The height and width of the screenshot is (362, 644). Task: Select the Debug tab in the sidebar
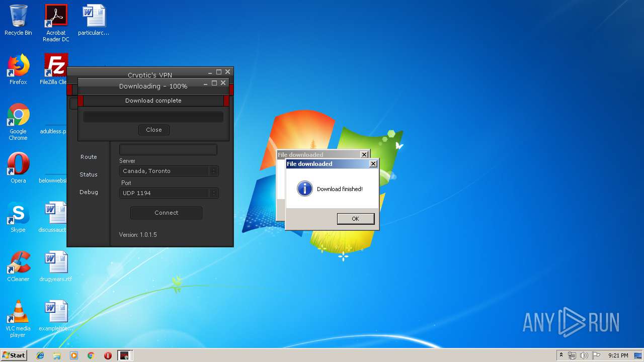(89, 192)
